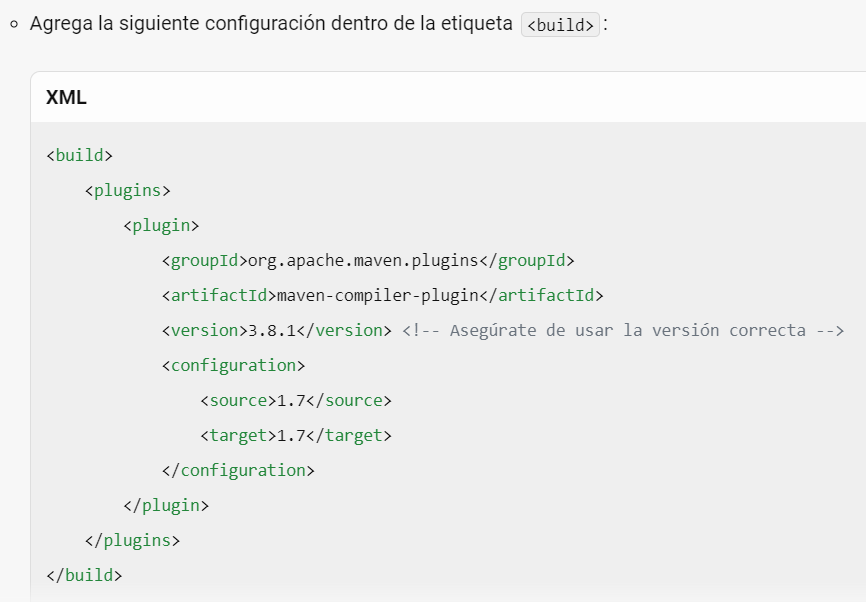This screenshot has width=866, height=602.
Task: Click the 3.8.1 version number
Action: tap(276, 330)
